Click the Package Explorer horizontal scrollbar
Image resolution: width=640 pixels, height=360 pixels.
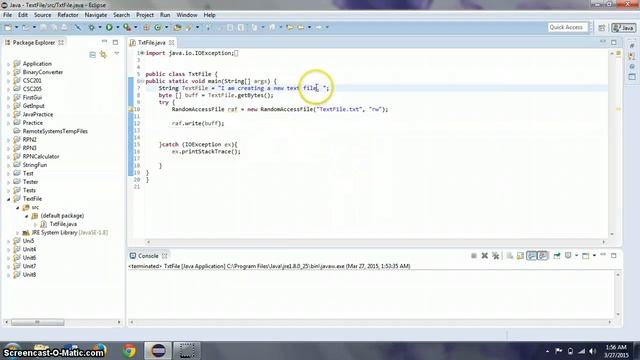click(38, 322)
